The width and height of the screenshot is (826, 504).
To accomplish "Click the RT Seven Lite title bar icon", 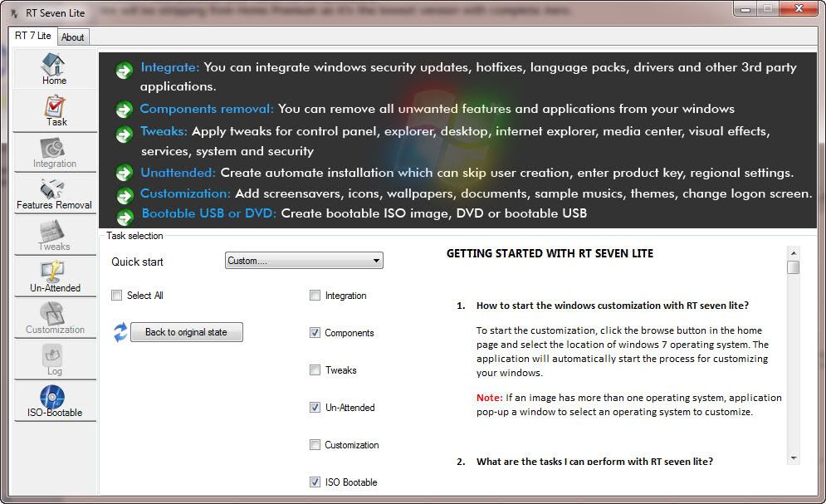I will [14, 13].
